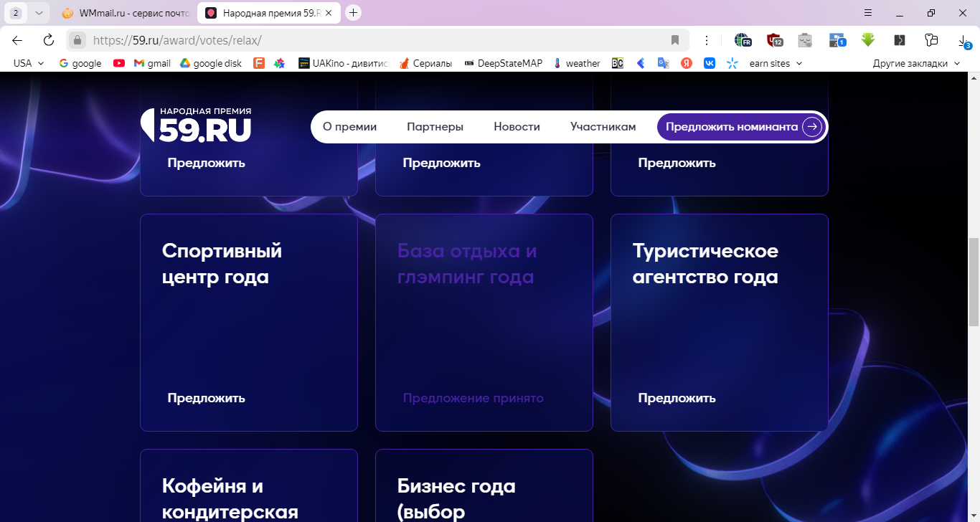Click Предложить under Спортивный центр года
The width and height of the screenshot is (980, 522).
coord(206,398)
